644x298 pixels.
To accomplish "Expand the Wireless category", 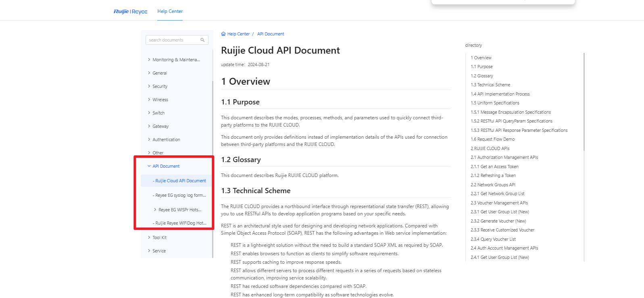I will pos(149,100).
